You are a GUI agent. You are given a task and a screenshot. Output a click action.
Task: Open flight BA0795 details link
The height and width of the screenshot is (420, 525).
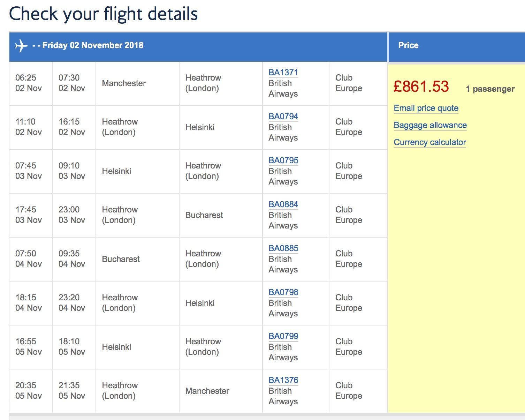point(283,160)
